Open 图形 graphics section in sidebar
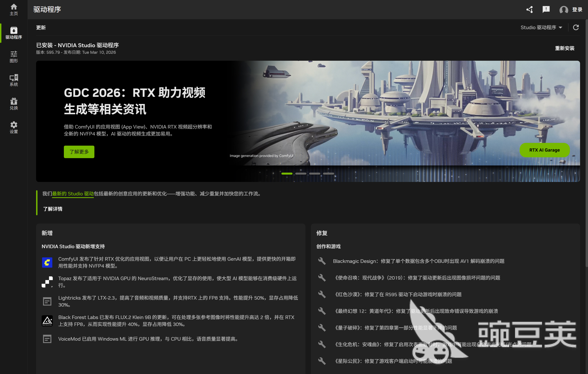Screen dimensions: 588x374 14,57
